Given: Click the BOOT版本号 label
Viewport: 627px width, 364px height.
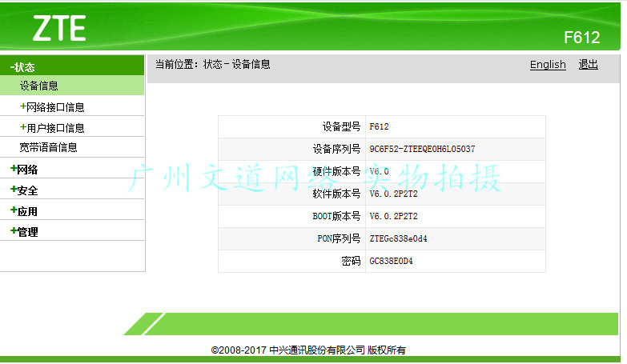Looking at the screenshot, I should pos(336,216).
